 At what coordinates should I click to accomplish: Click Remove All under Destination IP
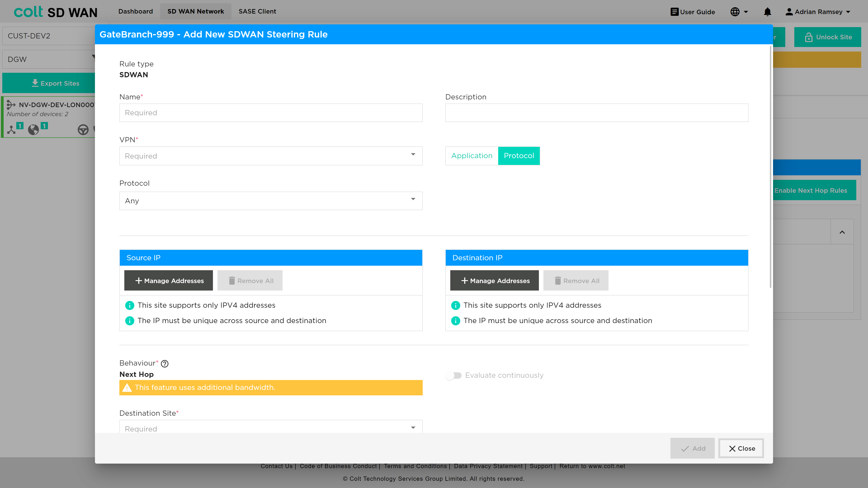[x=576, y=281]
